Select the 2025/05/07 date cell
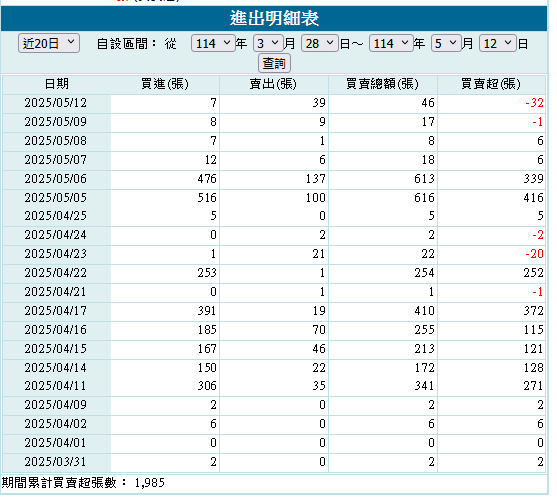Screen dimensions: 557x499 (56, 160)
